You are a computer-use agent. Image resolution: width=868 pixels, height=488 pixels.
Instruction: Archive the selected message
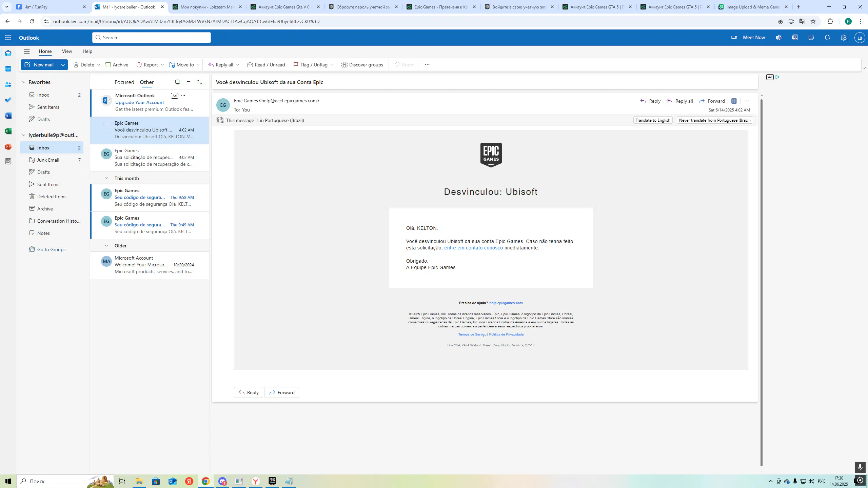[117, 65]
